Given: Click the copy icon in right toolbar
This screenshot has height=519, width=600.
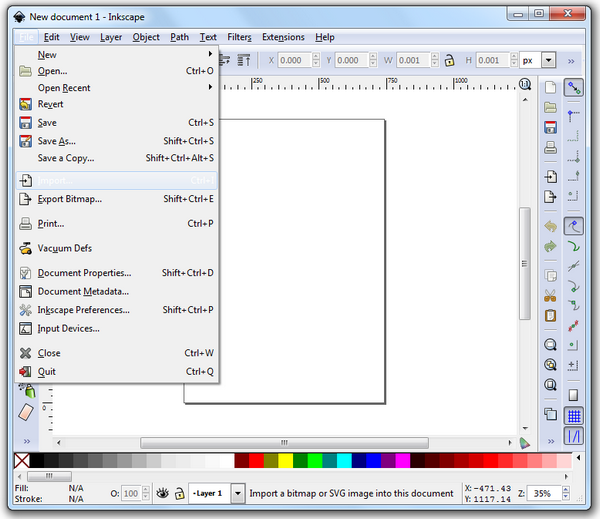Looking at the screenshot, I should pos(551,276).
